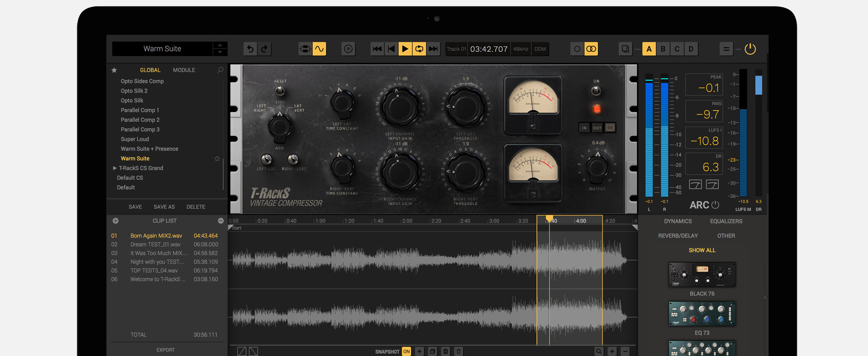Viewport: 868px width, 356px height.
Task: Undo the last action
Action: tap(250, 49)
